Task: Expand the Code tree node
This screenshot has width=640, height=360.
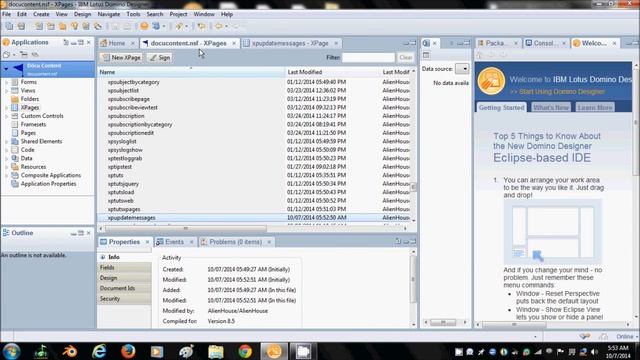Action: pos(7,150)
